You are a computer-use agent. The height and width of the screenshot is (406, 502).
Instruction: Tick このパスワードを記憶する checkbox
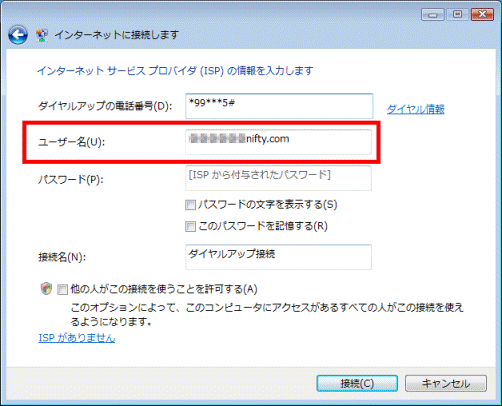[190, 227]
